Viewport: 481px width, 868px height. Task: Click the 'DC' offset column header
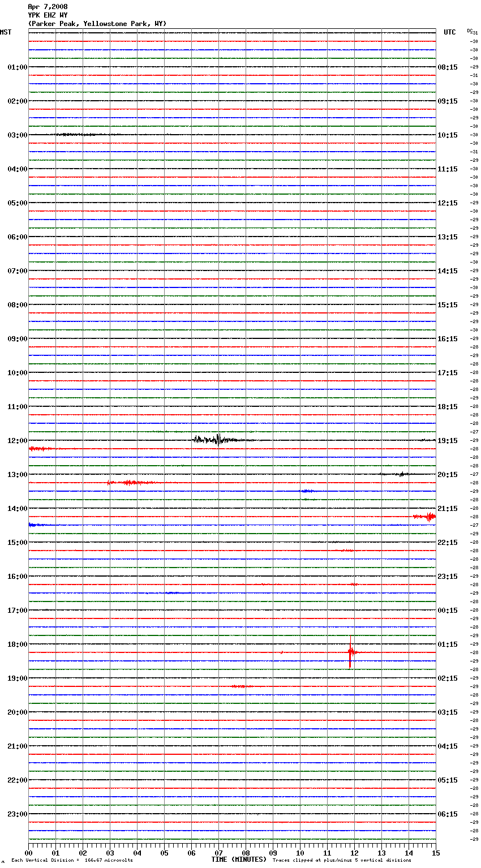coord(470,31)
